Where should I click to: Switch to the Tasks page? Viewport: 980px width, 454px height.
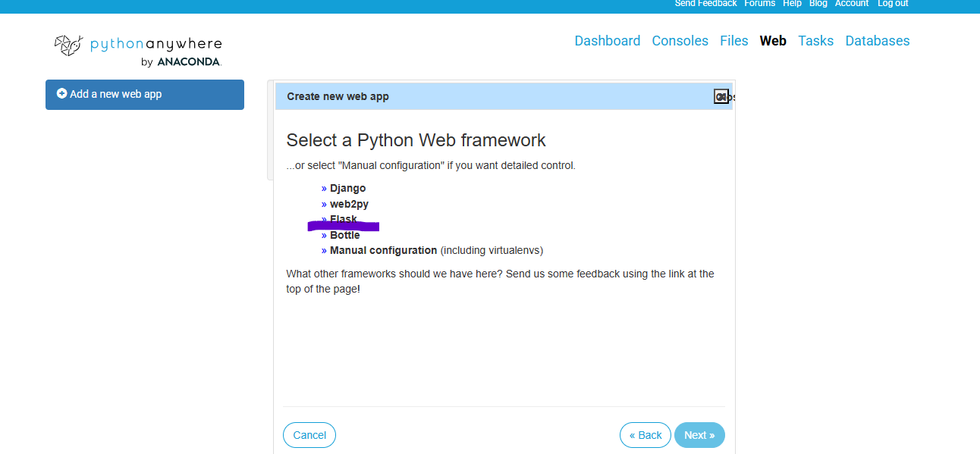(x=816, y=41)
